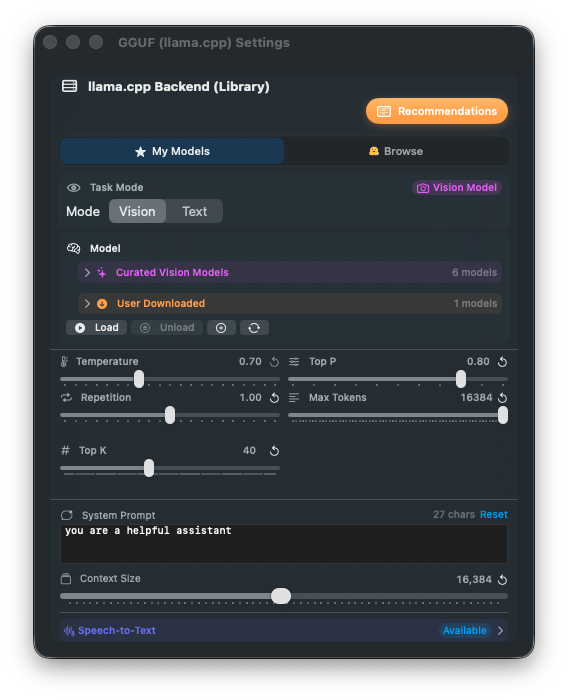This screenshot has height=700, width=568.
Task: Reset Top P to default
Action: [502, 362]
